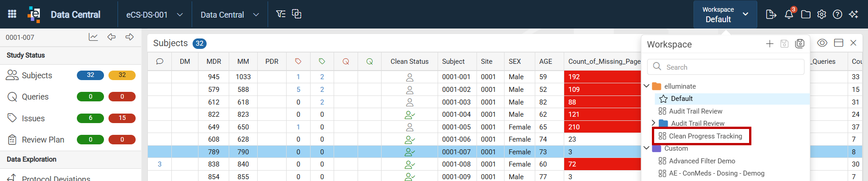
Task: Open the AI sparkle assistant icon
Action: 854,14
